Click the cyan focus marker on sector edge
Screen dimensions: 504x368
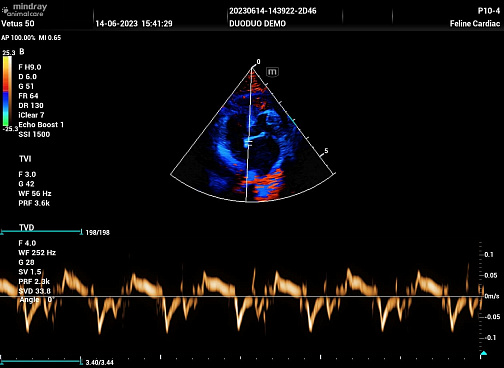pos(292,120)
